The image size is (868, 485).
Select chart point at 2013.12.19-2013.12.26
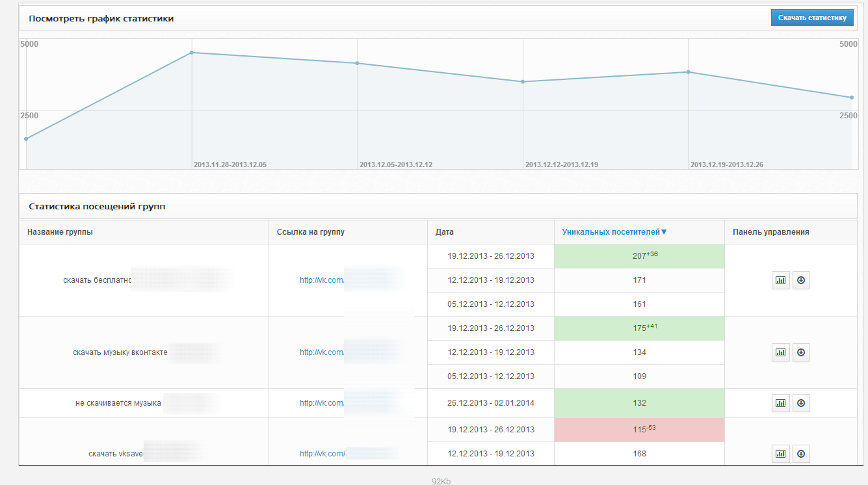coord(689,72)
